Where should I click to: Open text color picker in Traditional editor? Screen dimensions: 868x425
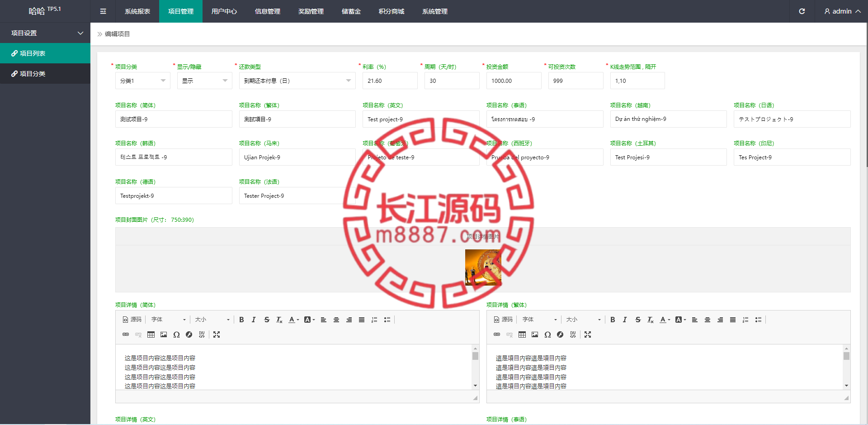(665, 320)
